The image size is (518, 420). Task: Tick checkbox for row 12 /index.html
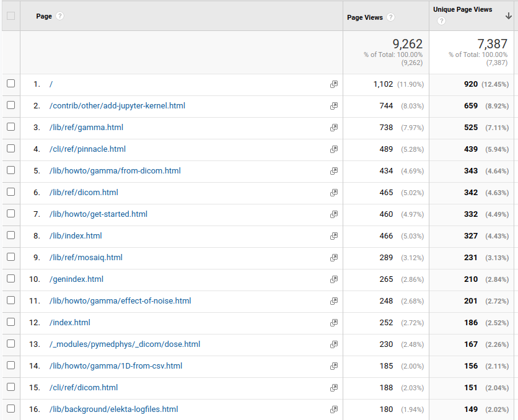[x=11, y=322]
